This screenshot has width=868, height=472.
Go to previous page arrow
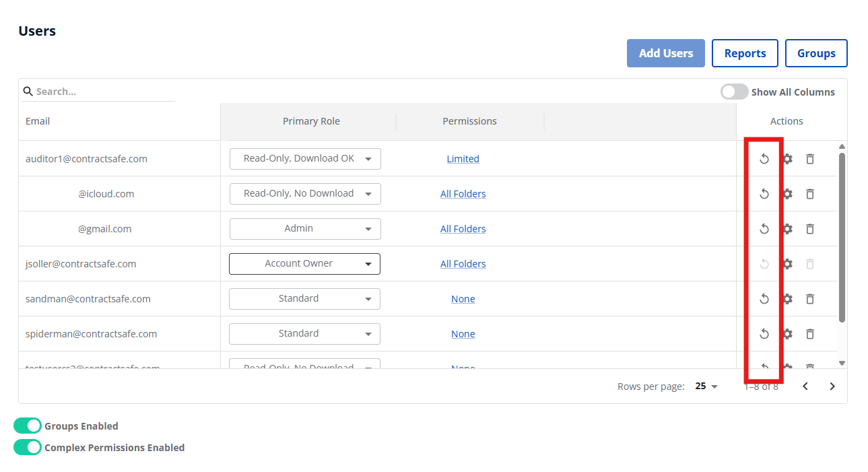click(805, 386)
